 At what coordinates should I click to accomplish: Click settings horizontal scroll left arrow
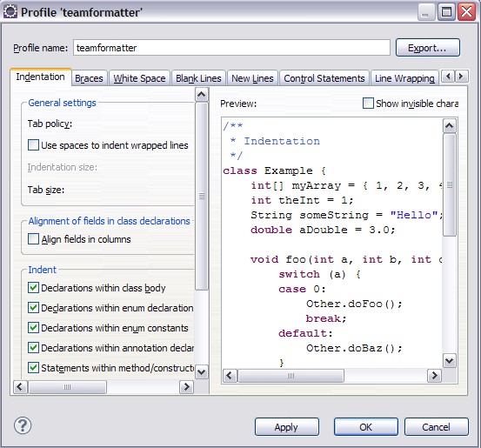(20, 386)
